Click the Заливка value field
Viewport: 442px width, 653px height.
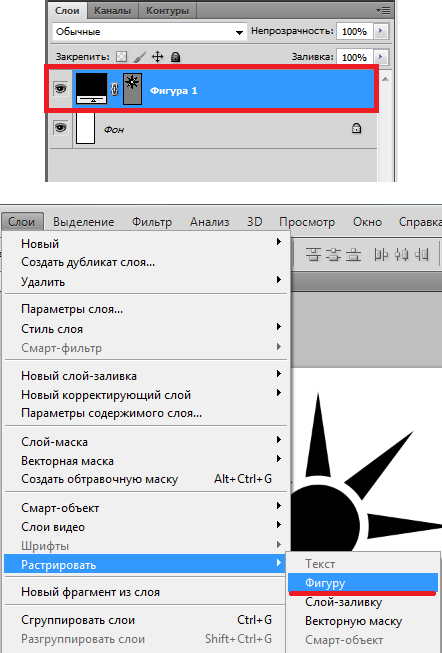click(x=355, y=57)
